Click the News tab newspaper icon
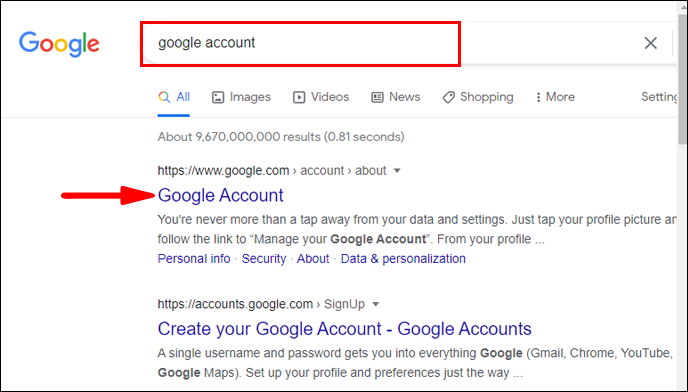 click(377, 97)
